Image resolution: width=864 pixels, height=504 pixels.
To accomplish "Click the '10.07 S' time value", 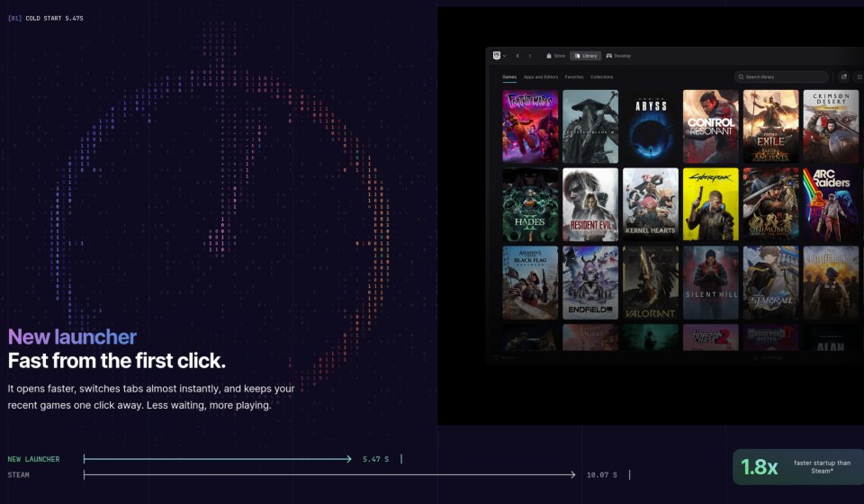I will 602,475.
